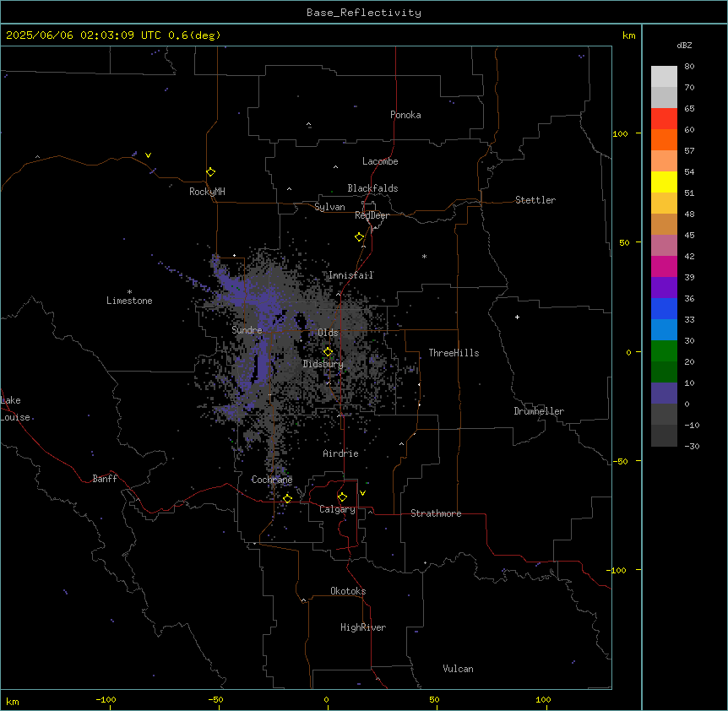Click the magenta 39-42 dBZ legend band
The height and width of the screenshot is (711, 728).
pos(664,266)
